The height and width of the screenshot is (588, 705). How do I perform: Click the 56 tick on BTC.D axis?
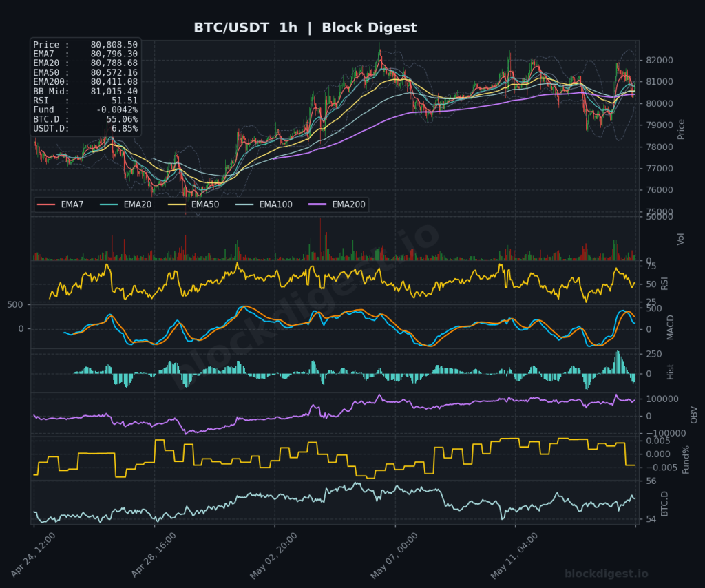(651, 481)
